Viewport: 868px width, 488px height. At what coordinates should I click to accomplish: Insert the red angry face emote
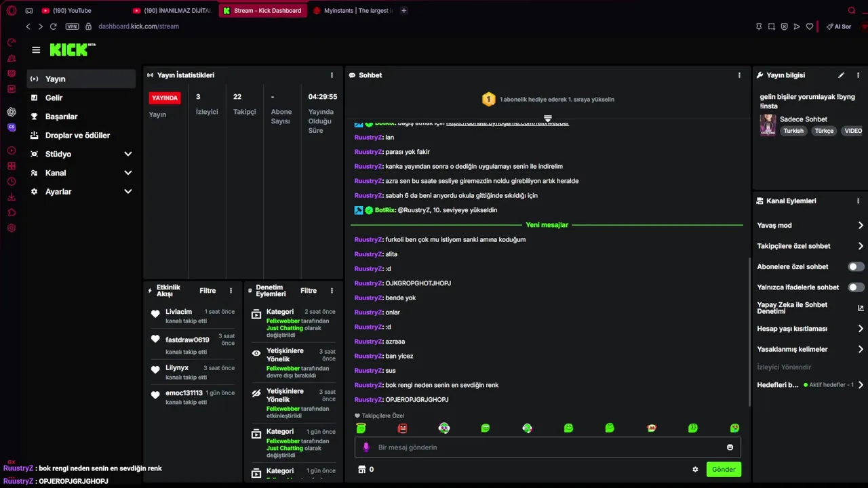point(402,428)
